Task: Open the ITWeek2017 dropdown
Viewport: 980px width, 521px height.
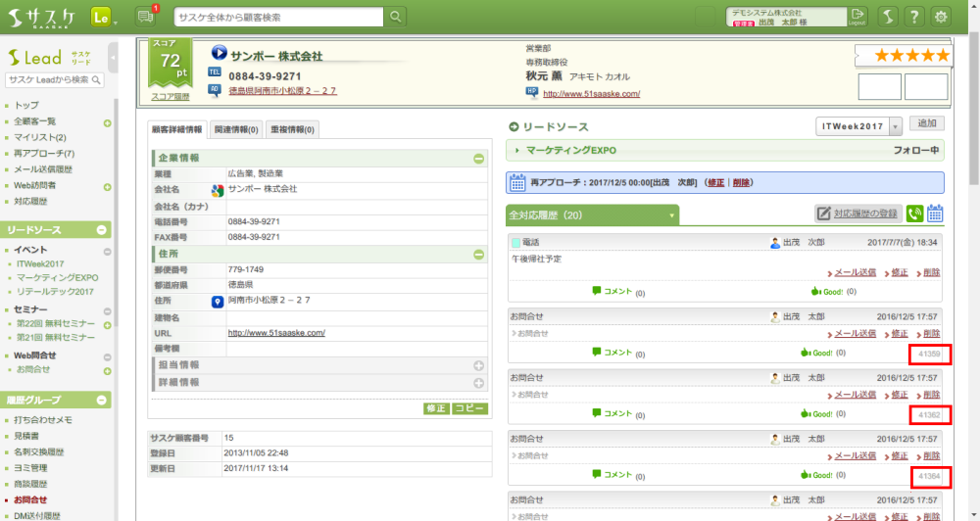Action: (858, 125)
